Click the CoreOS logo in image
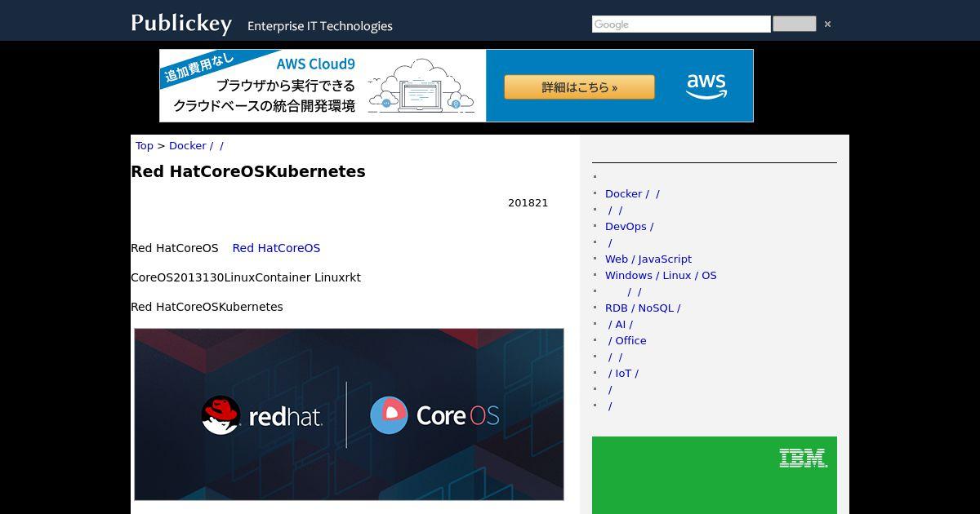Screen dimensions: 980x514 pos(434,415)
